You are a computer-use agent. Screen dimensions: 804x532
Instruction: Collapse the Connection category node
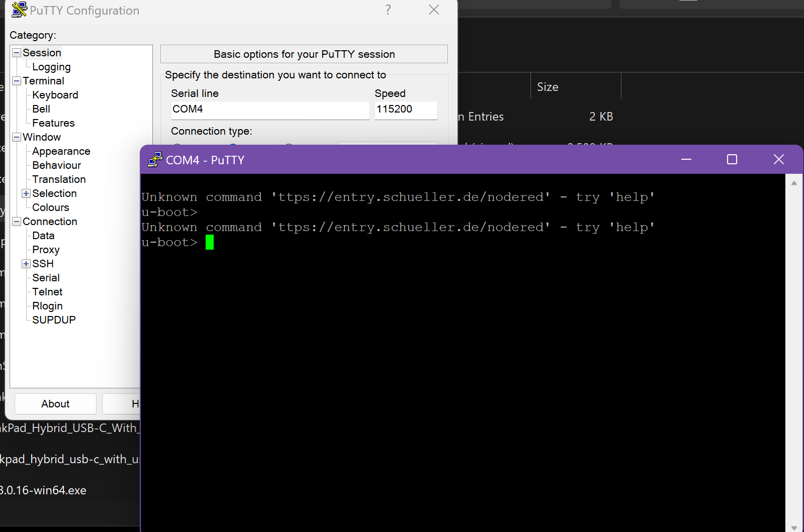(x=17, y=222)
